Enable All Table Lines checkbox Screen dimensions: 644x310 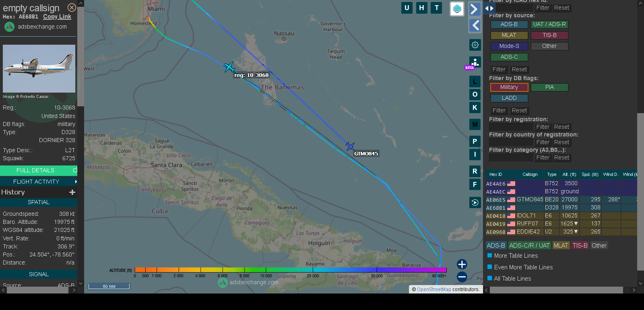(490, 278)
